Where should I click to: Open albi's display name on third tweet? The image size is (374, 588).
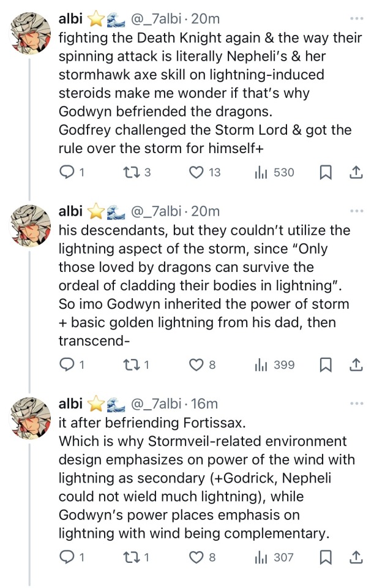point(70,404)
